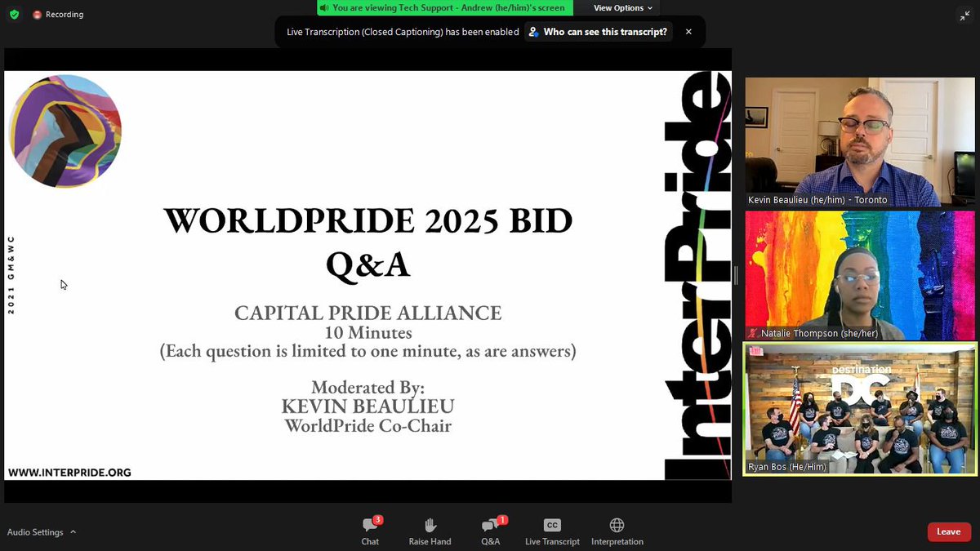Click the green encryption shield icon
The height and width of the screenshot is (551, 980).
tap(14, 15)
